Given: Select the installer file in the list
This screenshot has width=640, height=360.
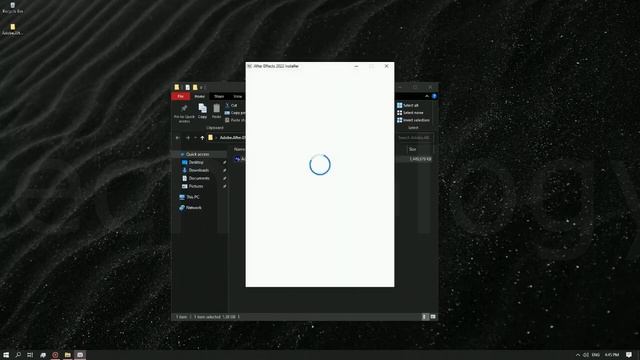Looking at the screenshot, I should 240,159.
